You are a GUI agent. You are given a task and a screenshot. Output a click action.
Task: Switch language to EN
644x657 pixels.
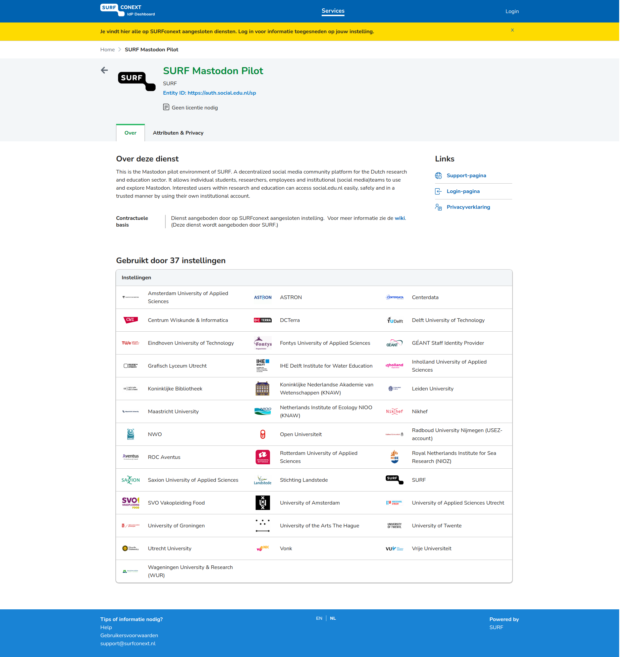click(x=319, y=618)
